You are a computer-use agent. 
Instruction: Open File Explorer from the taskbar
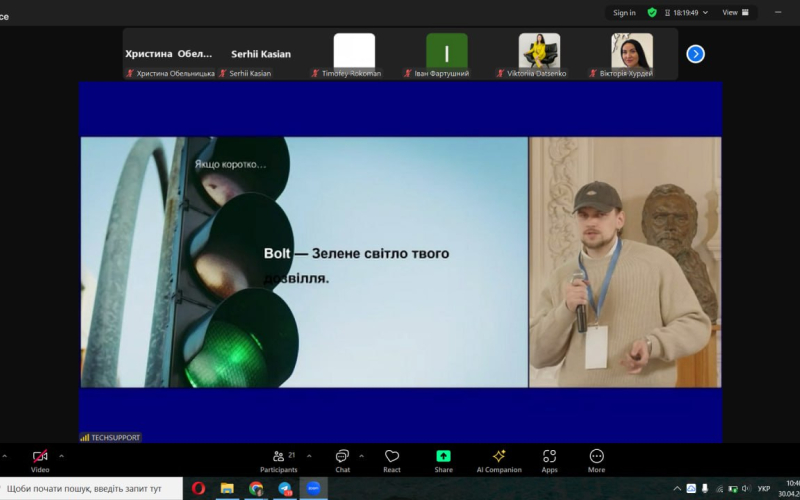pyautogui.click(x=227, y=489)
